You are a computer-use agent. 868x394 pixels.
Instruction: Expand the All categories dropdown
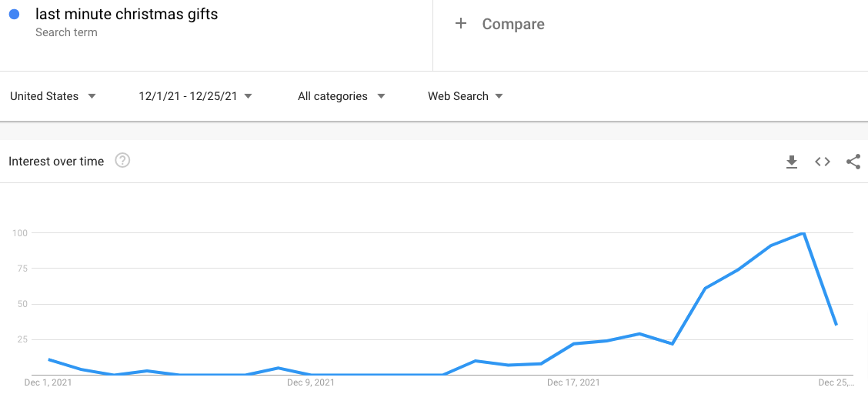tap(341, 96)
